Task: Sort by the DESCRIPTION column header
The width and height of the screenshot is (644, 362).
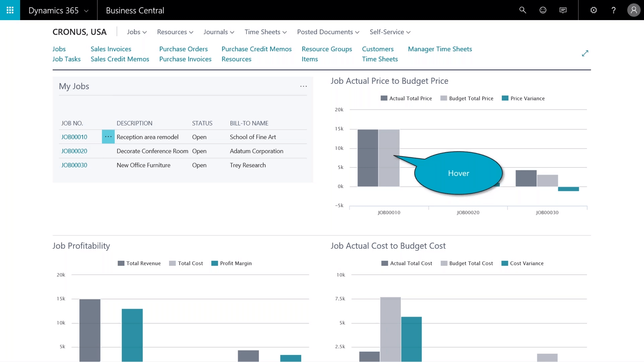Action: pyautogui.click(x=135, y=123)
